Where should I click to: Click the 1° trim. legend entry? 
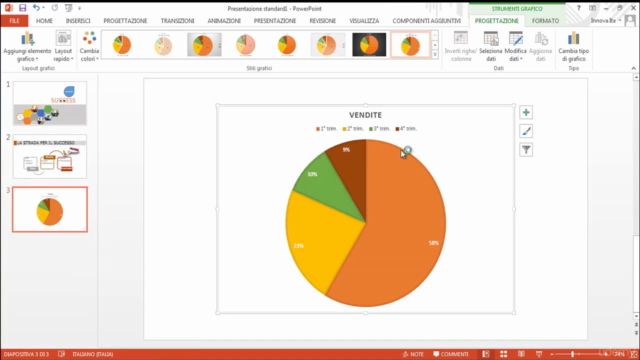coord(326,129)
